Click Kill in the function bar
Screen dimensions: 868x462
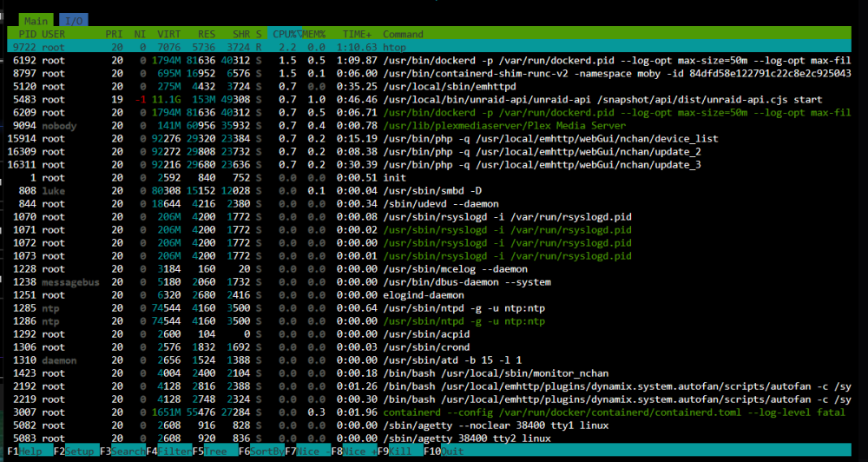[x=399, y=452]
